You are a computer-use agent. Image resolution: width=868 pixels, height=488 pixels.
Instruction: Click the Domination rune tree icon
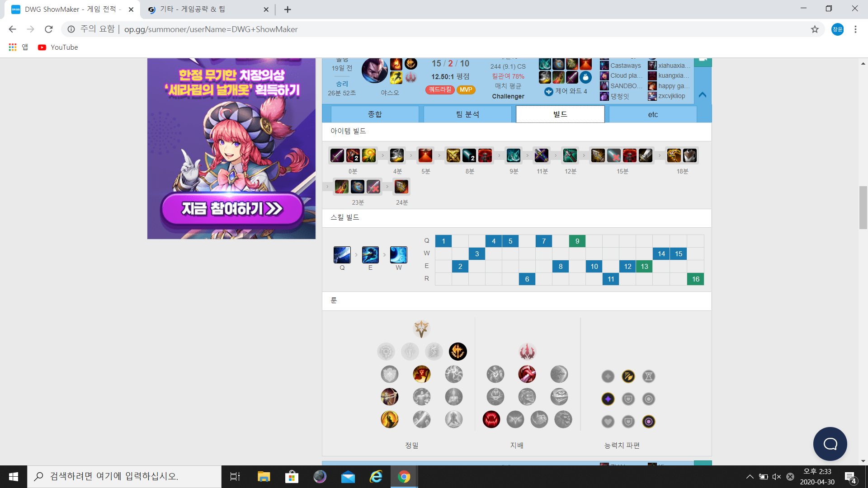click(527, 352)
